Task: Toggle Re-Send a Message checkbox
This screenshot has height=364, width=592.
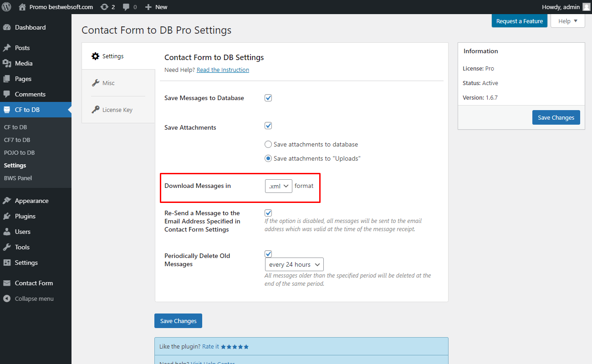Action: coord(268,213)
